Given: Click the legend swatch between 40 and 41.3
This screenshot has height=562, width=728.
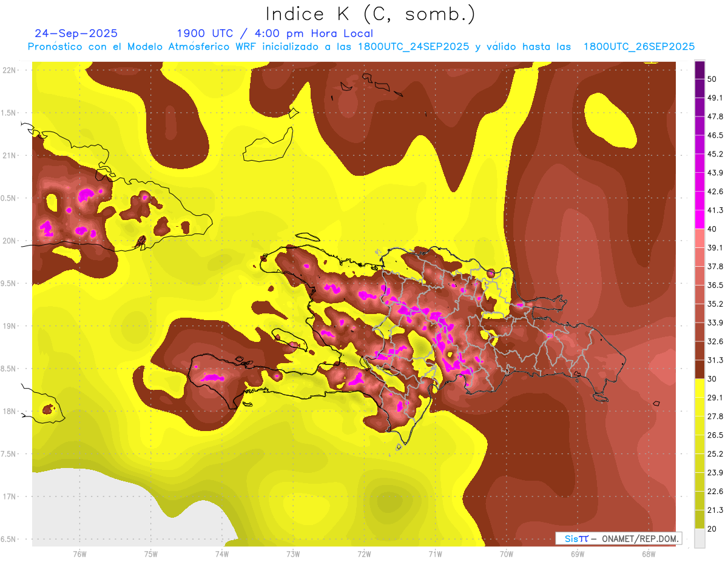Looking at the screenshot, I should point(699,219).
